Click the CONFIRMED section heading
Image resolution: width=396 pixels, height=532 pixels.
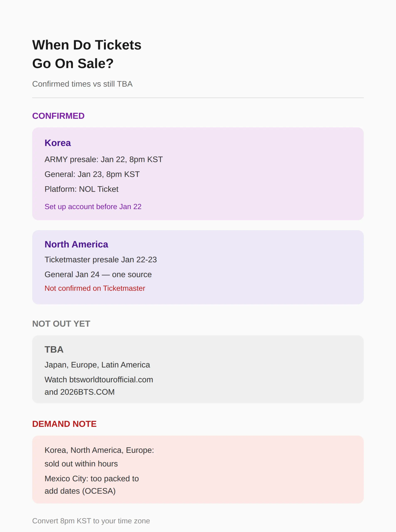click(58, 116)
